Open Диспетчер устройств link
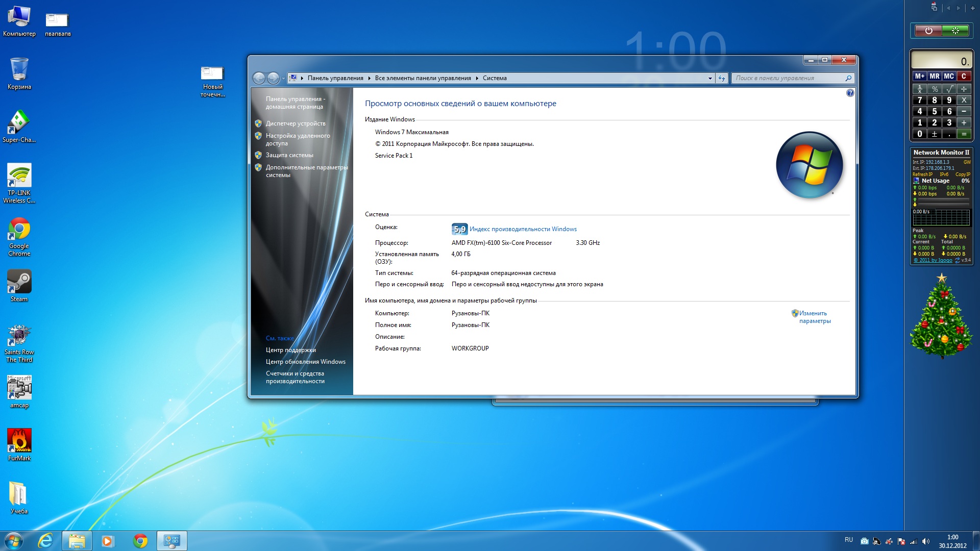The width and height of the screenshot is (980, 551). [x=295, y=123]
